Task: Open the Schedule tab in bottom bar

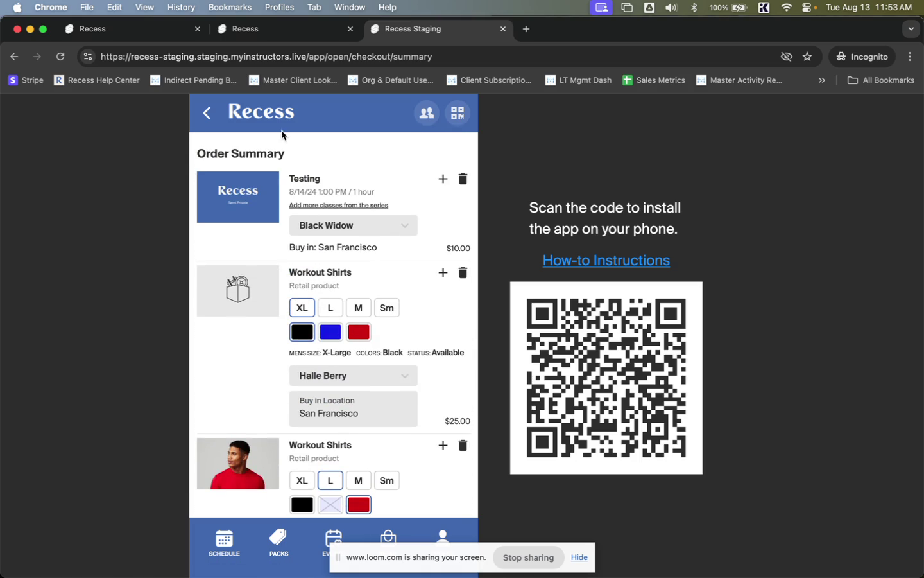Action: tap(224, 543)
